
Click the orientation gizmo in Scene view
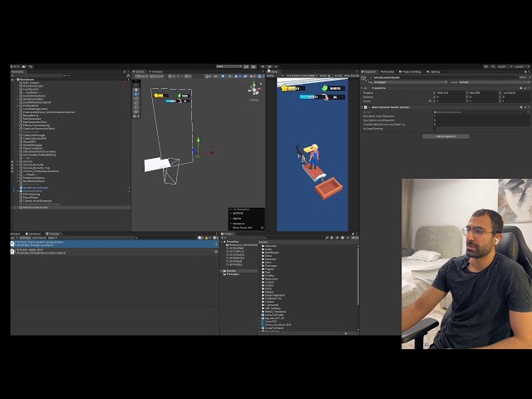tap(254, 89)
